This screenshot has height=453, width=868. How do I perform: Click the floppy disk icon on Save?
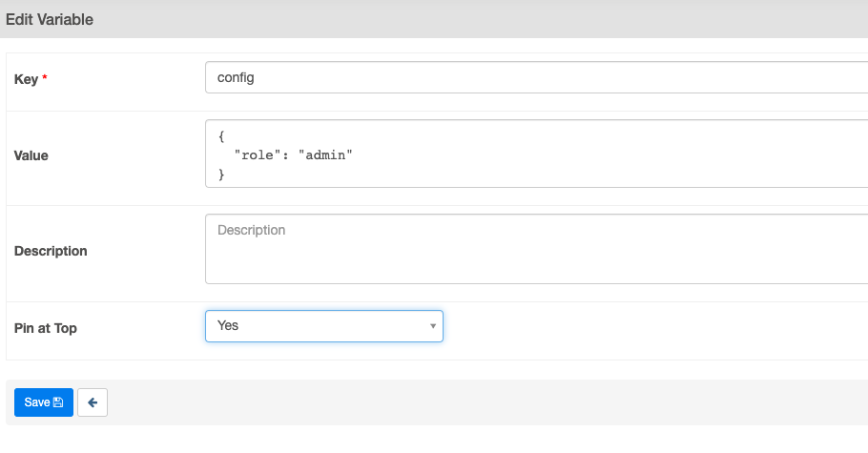pos(58,402)
